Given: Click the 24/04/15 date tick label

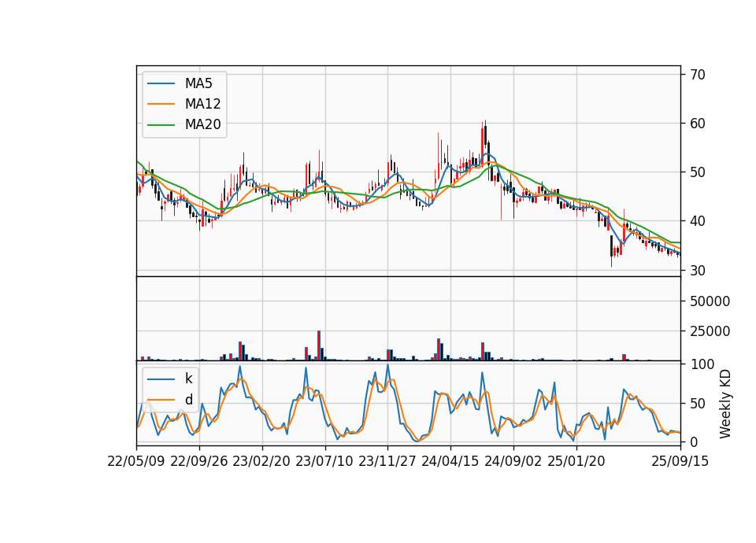Looking at the screenshot, I should (450, 461).
